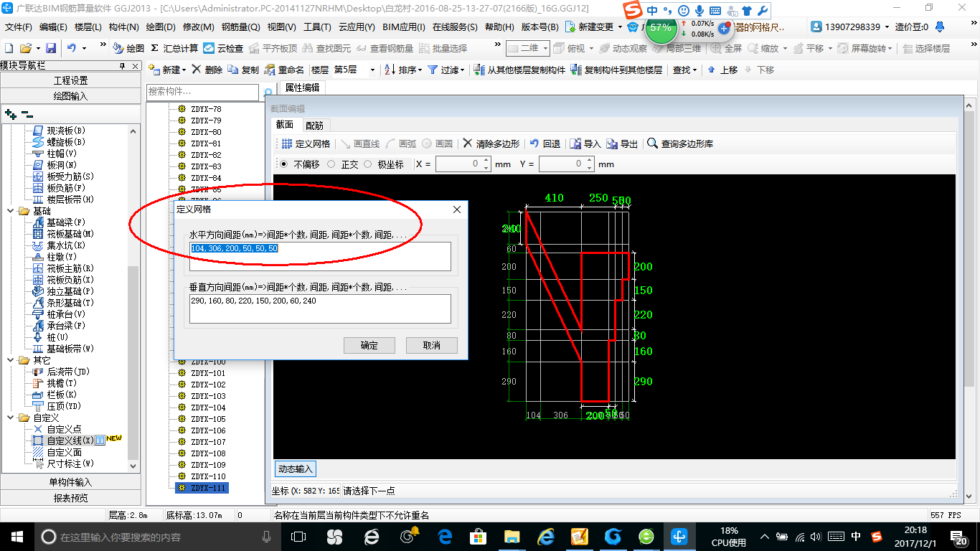The height and width of the screenshot is (551, 980).
Task: Undo the last action
Action: (72, 48)
